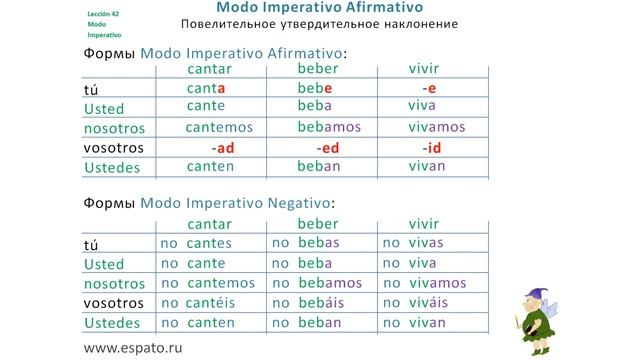
Task: Click the Lección 42 Modo Imperativo label
Action: pos(104,24)
